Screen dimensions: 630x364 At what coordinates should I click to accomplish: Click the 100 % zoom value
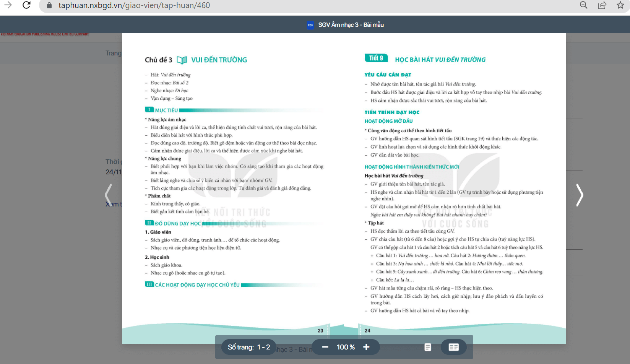(x=346, y=347)
